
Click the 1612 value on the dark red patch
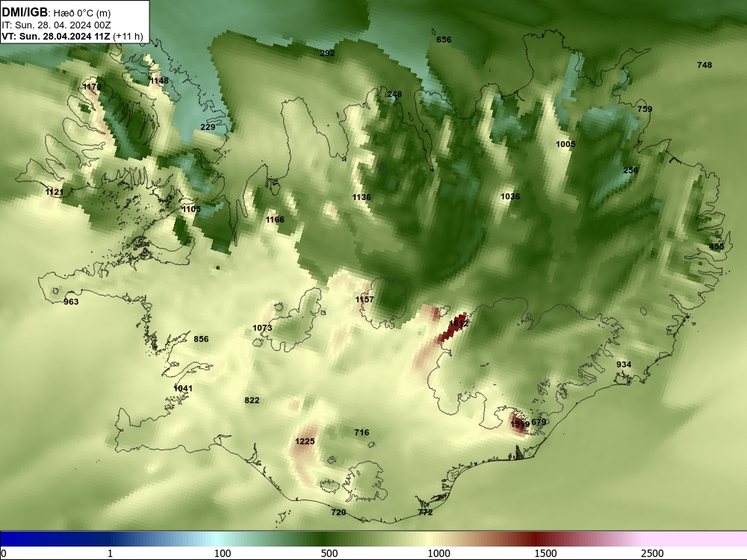pyautogui.click(x=459, y=323)
